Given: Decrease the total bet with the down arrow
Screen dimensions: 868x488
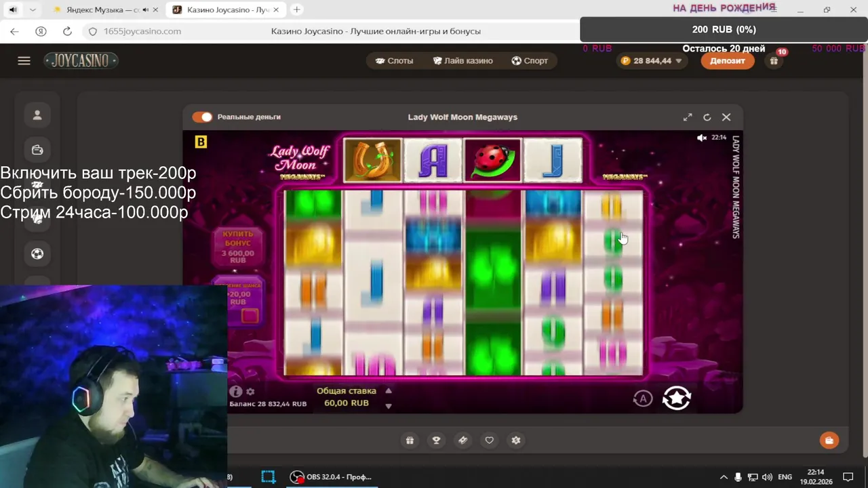Looking at the screenshot, I should (389, 406).
